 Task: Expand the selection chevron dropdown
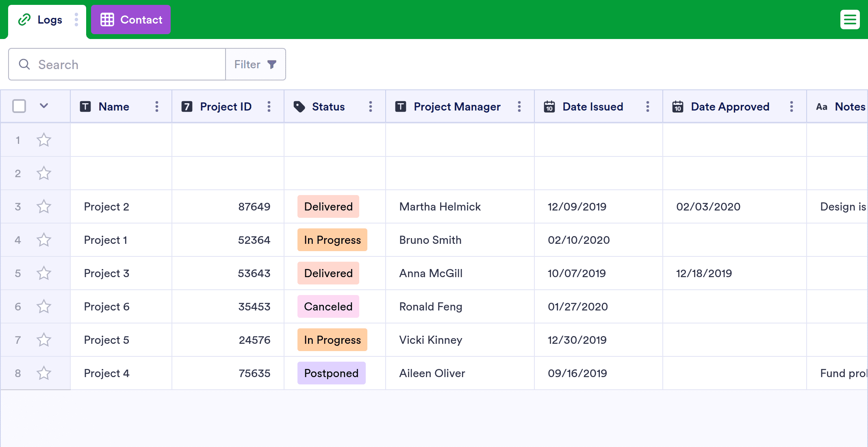tap(44, 106)
